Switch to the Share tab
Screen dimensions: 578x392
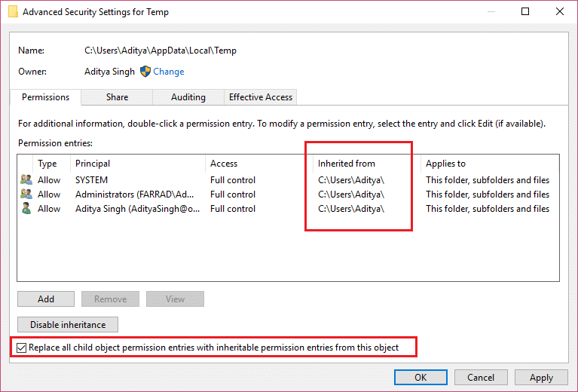[117, 97]
